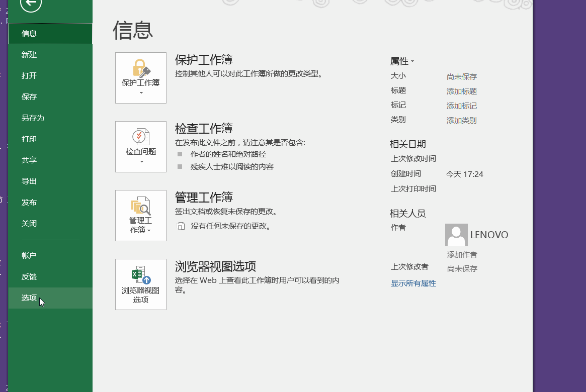The height and width of the screenshot is (392, 586).
Task: Click the unsaved changes document icon
Action: pos(180,226)
